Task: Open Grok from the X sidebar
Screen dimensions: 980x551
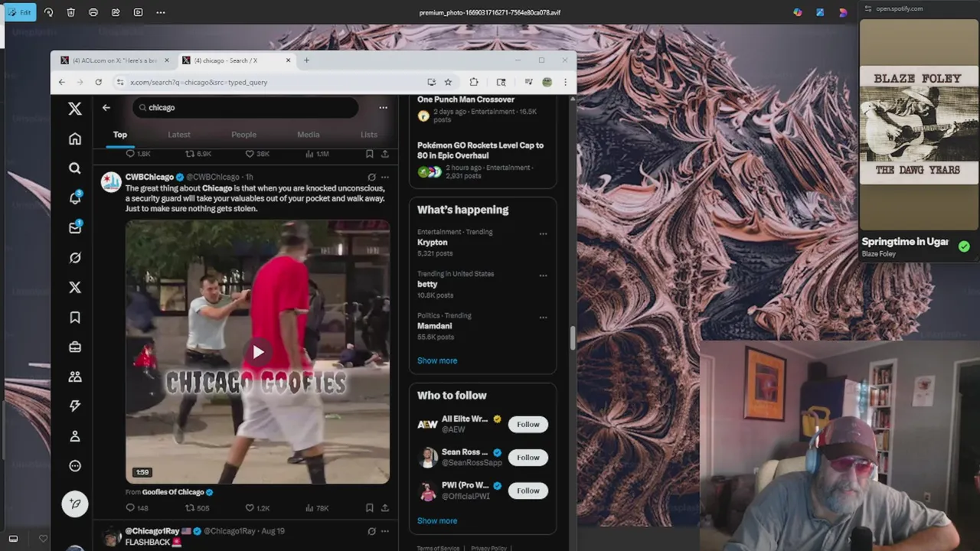Action: tap(75, 258)
